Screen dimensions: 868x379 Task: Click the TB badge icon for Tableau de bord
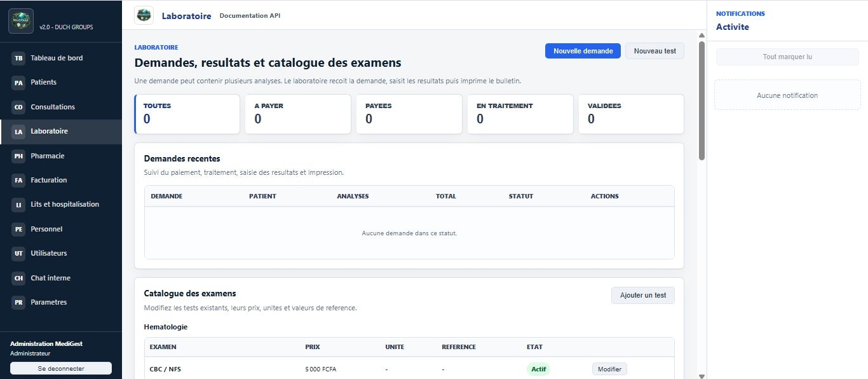(x=18, y=59)
